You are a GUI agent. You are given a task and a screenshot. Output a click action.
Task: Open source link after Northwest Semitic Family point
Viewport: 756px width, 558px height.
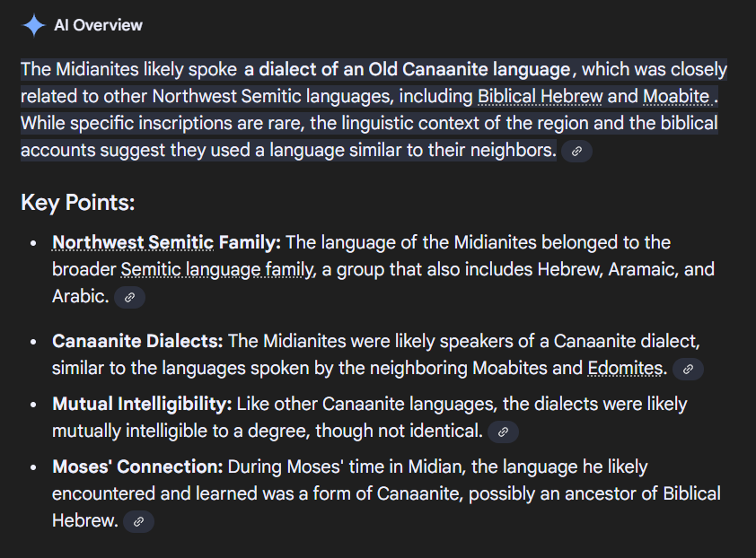129,297
